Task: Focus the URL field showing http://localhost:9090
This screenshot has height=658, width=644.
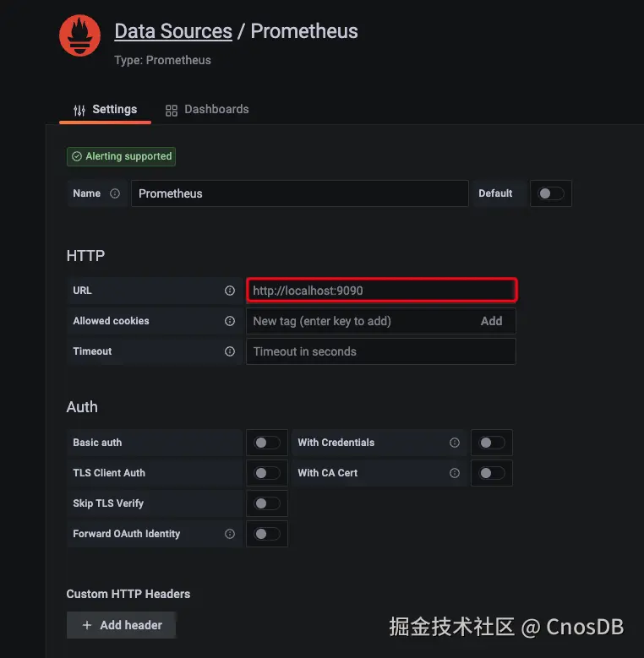Action: [x=382, y=291]
